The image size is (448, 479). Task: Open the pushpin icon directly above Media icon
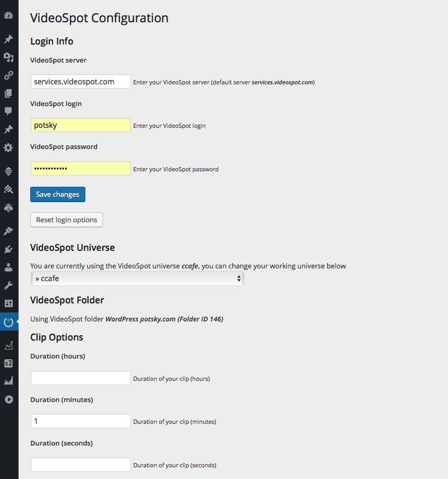(8, 39)
